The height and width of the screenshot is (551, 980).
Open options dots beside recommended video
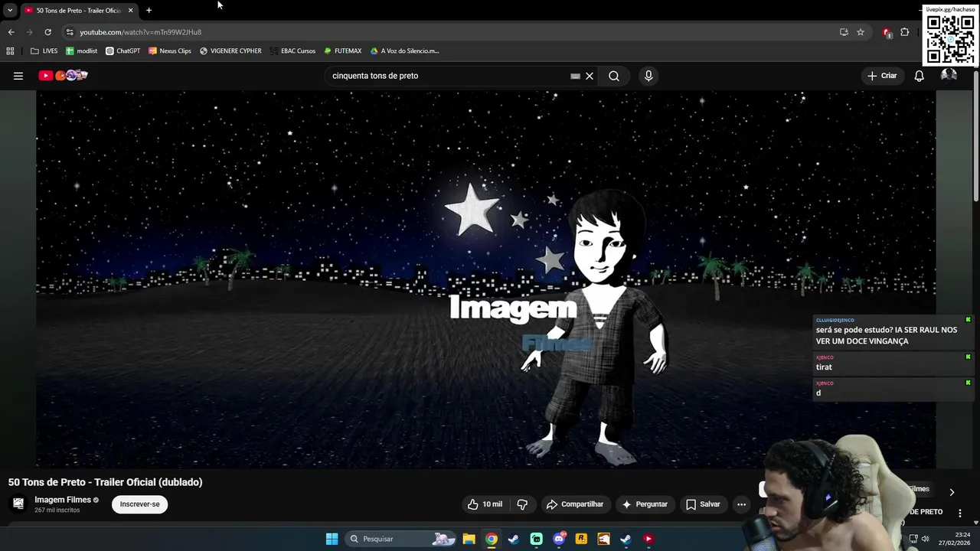tap(960, 514)
